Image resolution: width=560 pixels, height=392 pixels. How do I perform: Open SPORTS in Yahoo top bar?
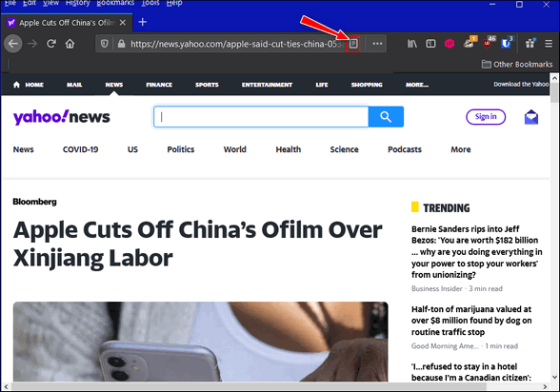[x=207, y=85]
